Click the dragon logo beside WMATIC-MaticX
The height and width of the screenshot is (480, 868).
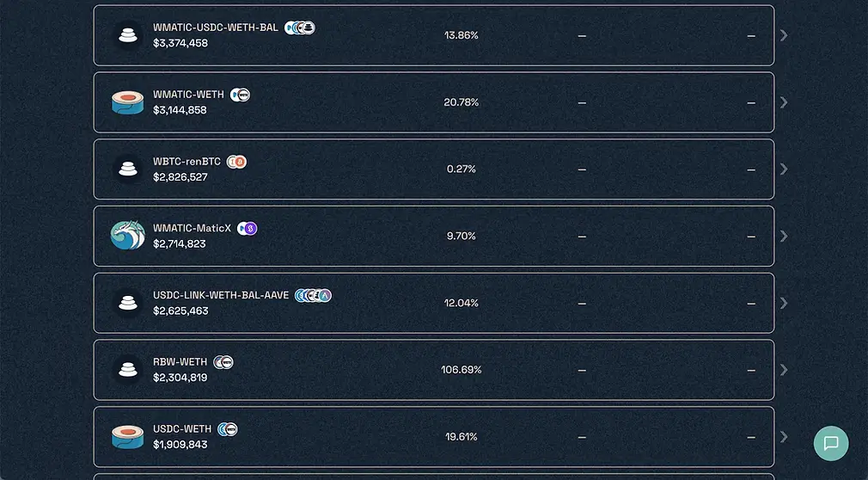pos(128,235)
